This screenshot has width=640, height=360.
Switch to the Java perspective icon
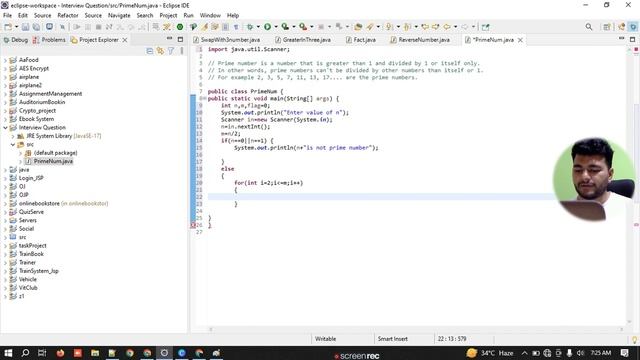pos(622,27)
